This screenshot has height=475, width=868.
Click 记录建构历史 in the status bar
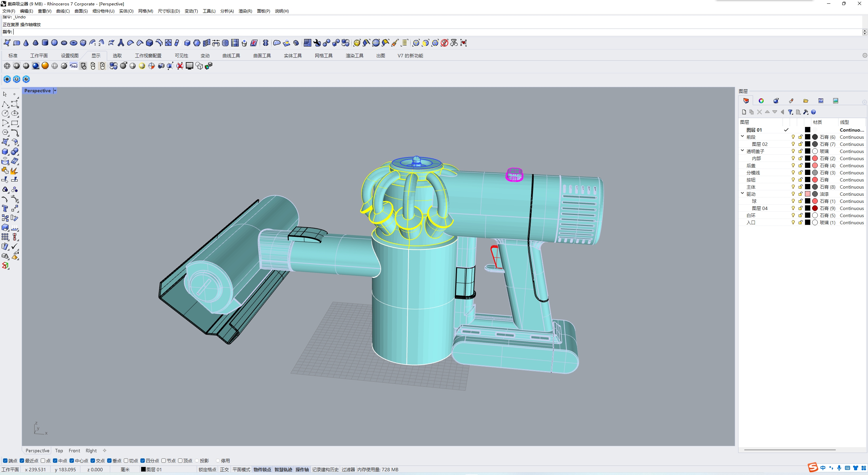(325, 469)
